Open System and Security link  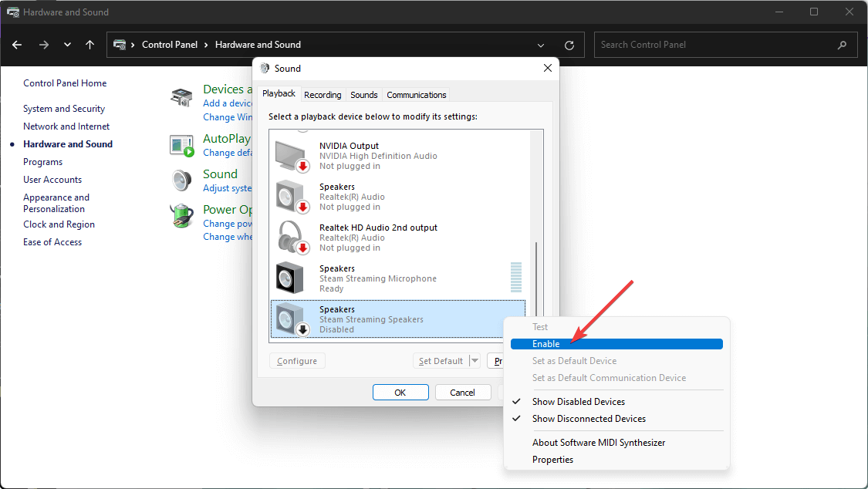tap(64, 109)
